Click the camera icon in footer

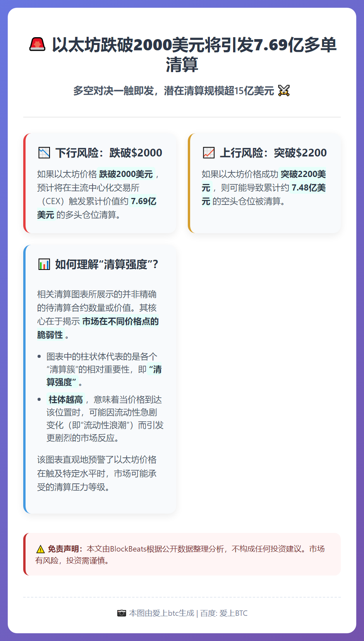tap(122, 613)
